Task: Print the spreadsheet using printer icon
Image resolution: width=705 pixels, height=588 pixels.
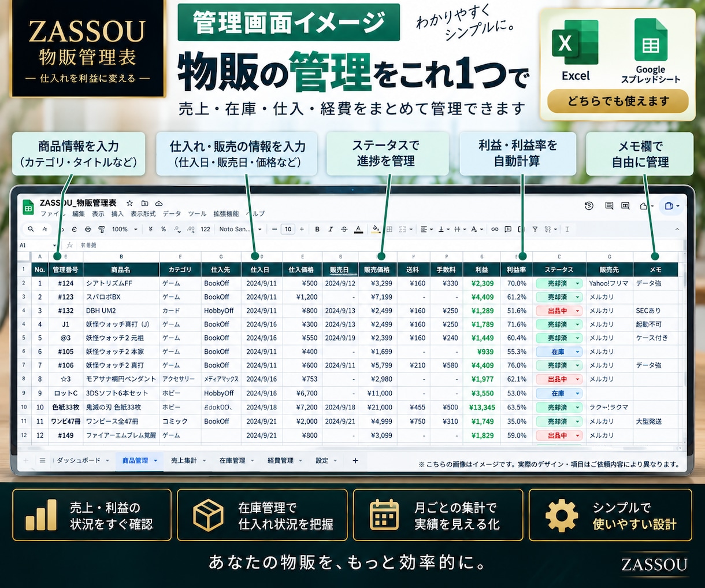Action: [x=88, y=229]
